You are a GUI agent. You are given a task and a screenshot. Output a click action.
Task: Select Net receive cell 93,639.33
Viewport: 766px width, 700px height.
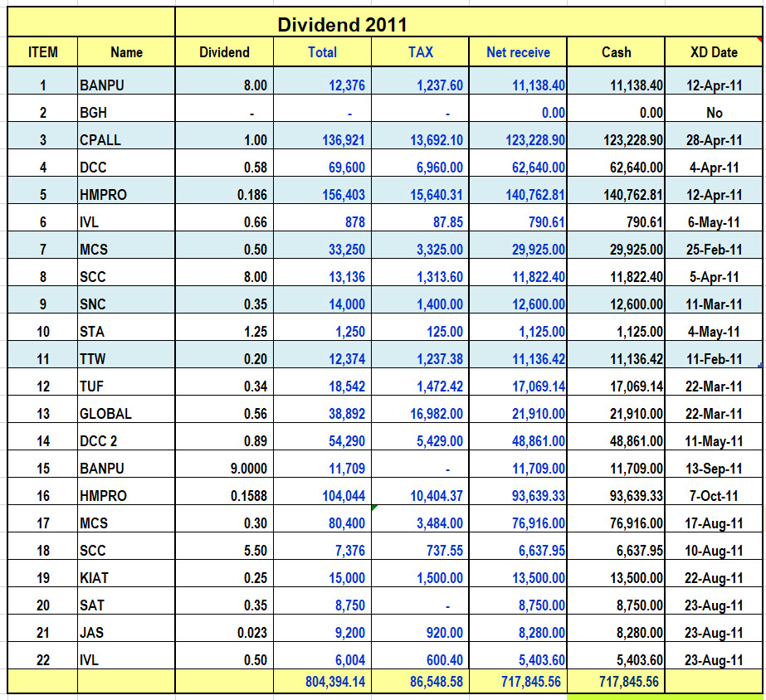(x=518, y=491)
